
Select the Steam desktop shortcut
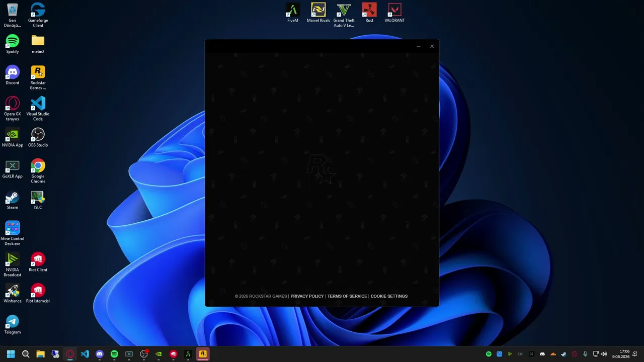tap(13, 200)
